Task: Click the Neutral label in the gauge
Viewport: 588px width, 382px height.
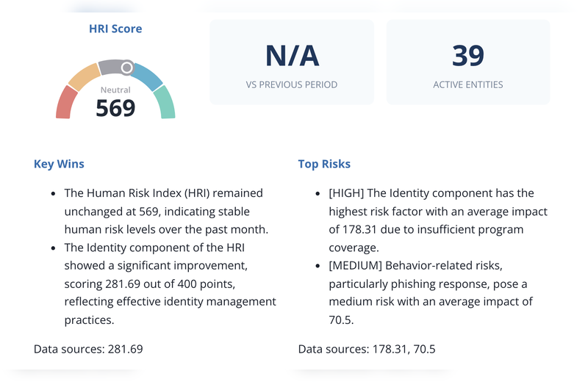Action: tap(115, 90)
